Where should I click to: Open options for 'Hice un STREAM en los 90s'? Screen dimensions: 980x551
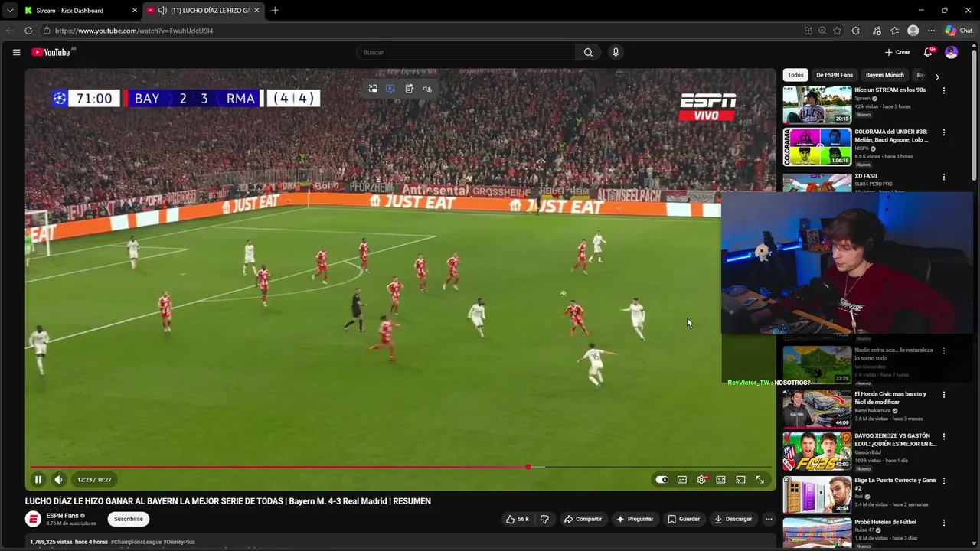point(943,90)
